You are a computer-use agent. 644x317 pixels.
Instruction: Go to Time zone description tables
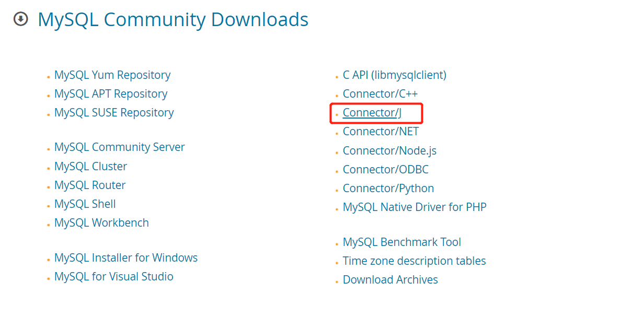[x=415, y=261]
